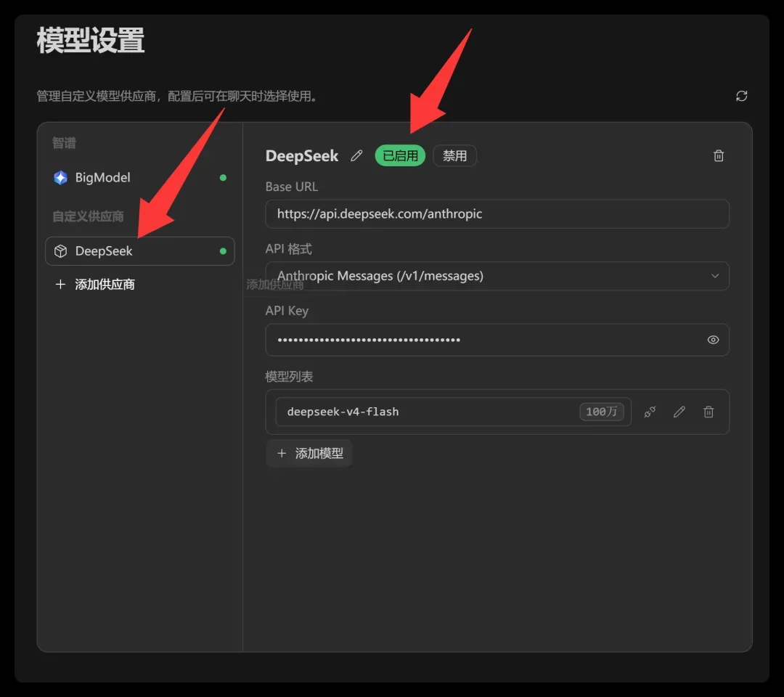Click the 100万 context size badge
The width and height of the screenshot is (784, 697).
[602, 412]
